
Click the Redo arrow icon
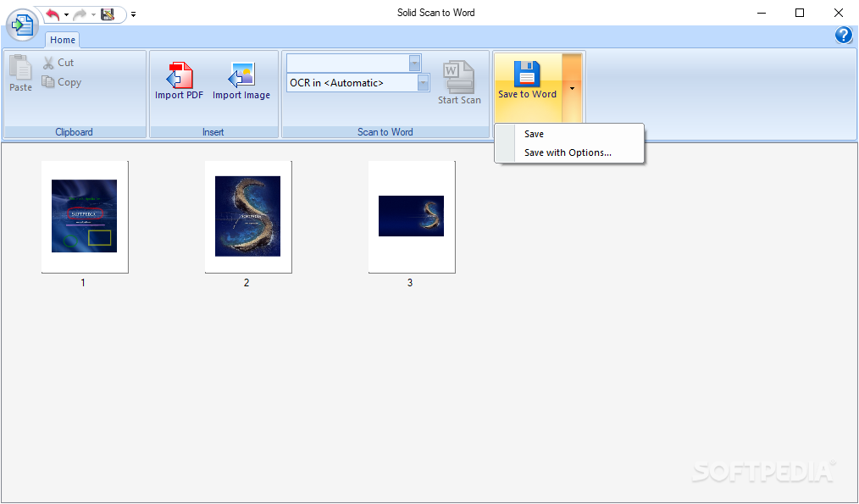tap(80, 14)
